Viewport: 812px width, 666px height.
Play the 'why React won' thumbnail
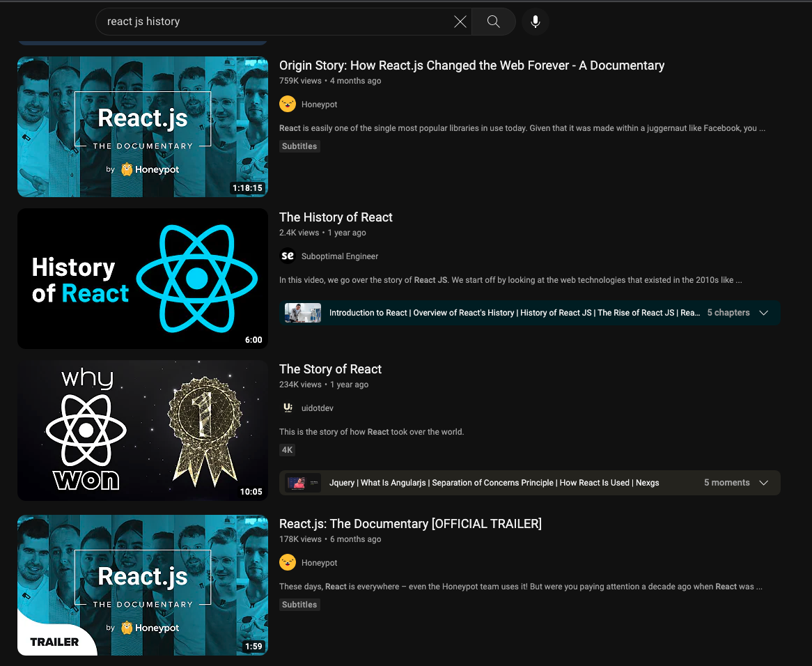pyautogui.click(x=142, y=431)
